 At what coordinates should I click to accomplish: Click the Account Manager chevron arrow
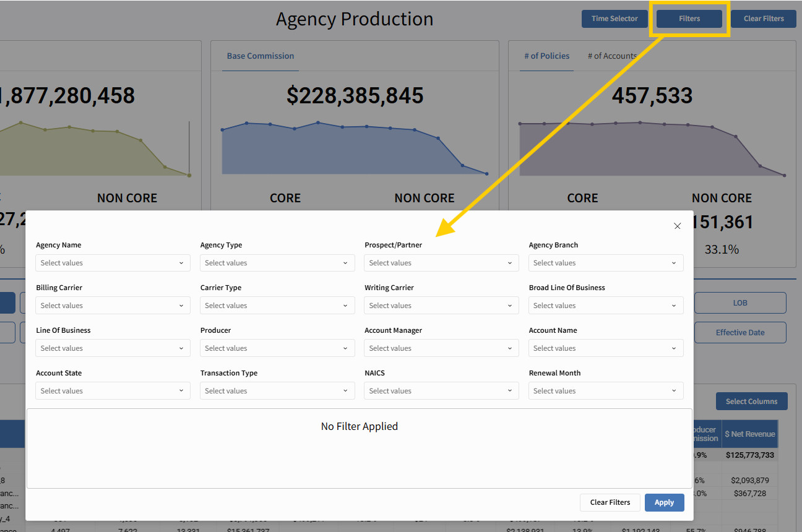(x=510, y=348)
